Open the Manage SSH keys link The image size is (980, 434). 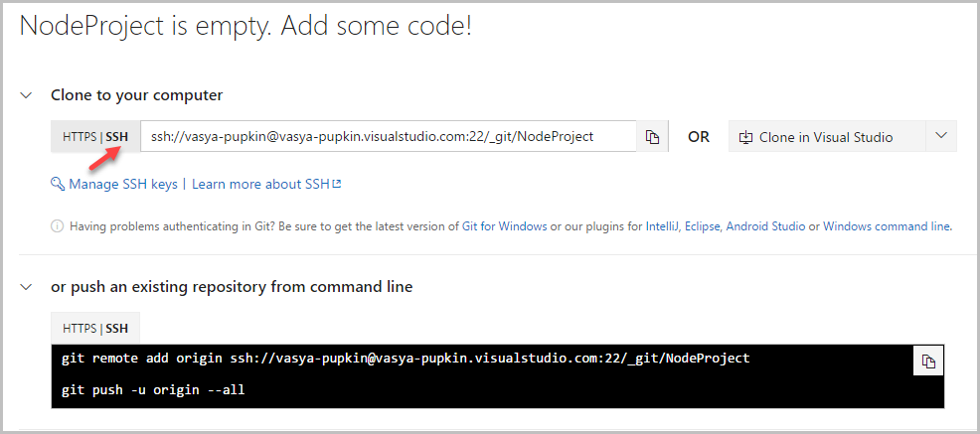(121, 184)
